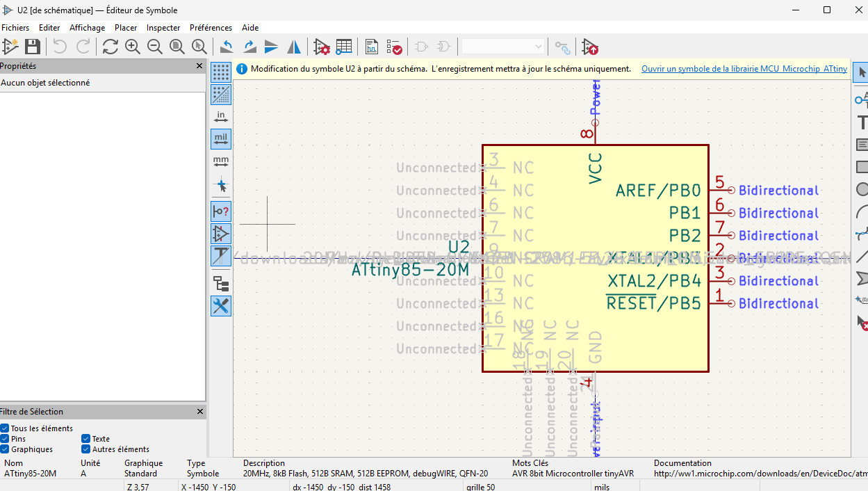This screenshot has height=491, width=868.
Task: Click the XTAL2/PB4 pin name
Action: [654, 281]
